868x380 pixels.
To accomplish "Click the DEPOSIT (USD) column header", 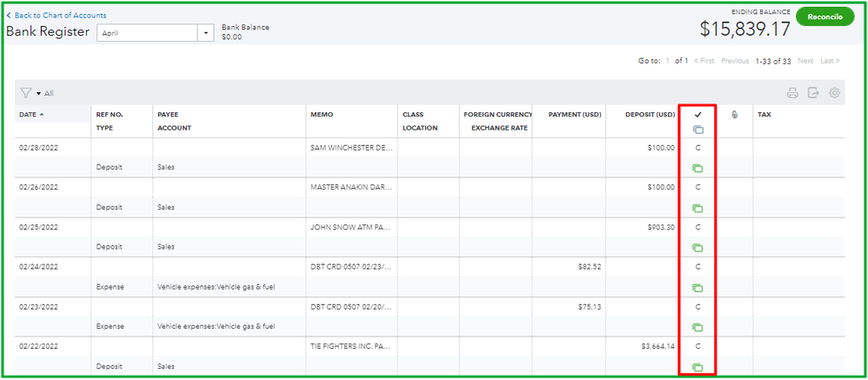I will coord(650,115).
